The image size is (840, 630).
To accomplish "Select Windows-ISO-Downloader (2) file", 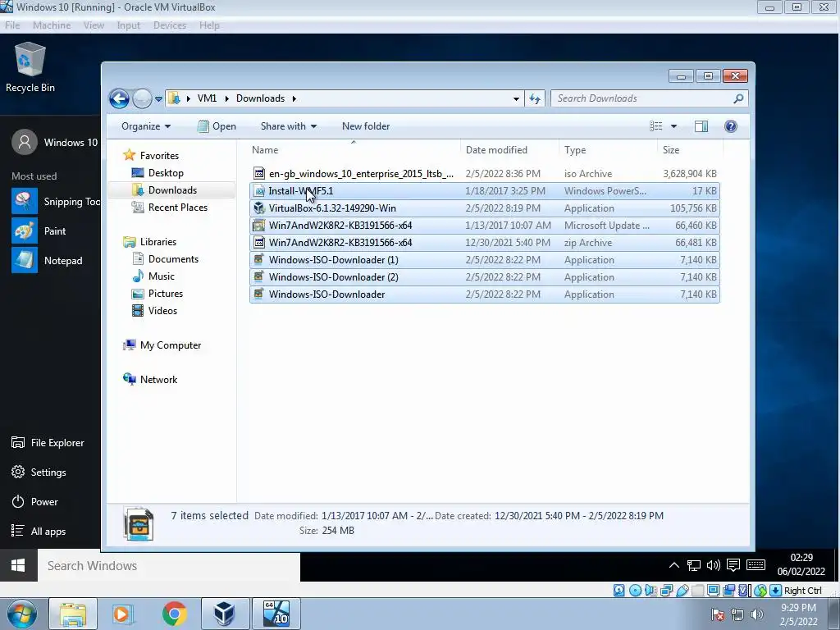I will (x=485, y=277).
